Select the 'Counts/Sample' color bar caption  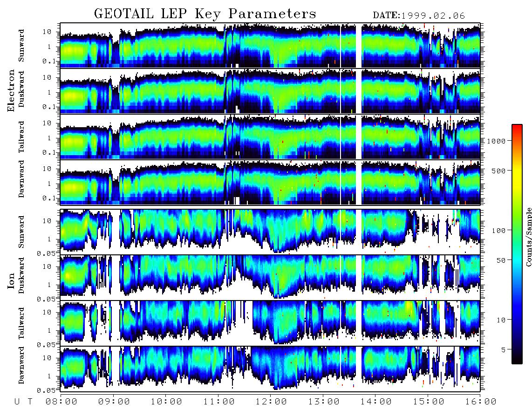(528, 237)
